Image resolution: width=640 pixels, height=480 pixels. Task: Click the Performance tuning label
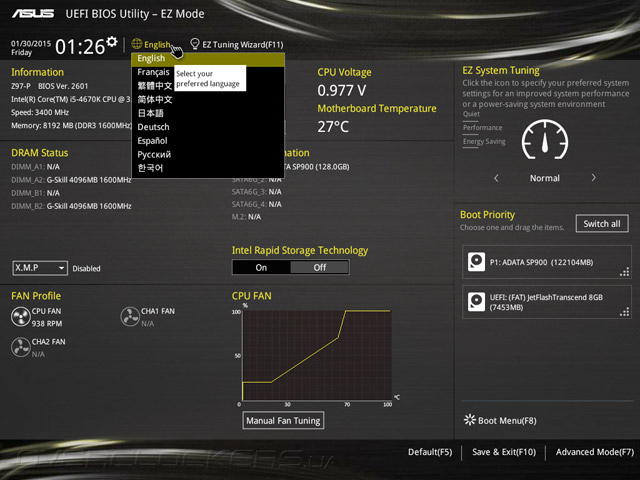(482, 128)
